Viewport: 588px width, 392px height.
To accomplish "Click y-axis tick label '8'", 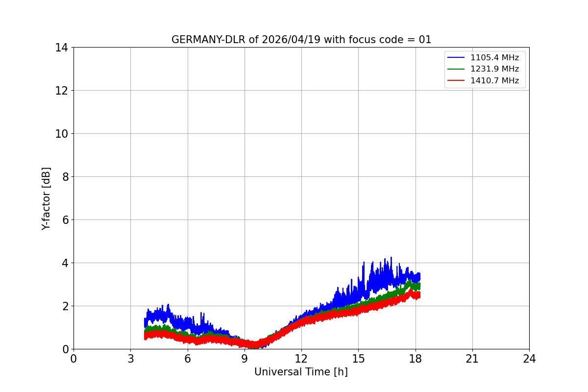I will (x=64, y=177).
